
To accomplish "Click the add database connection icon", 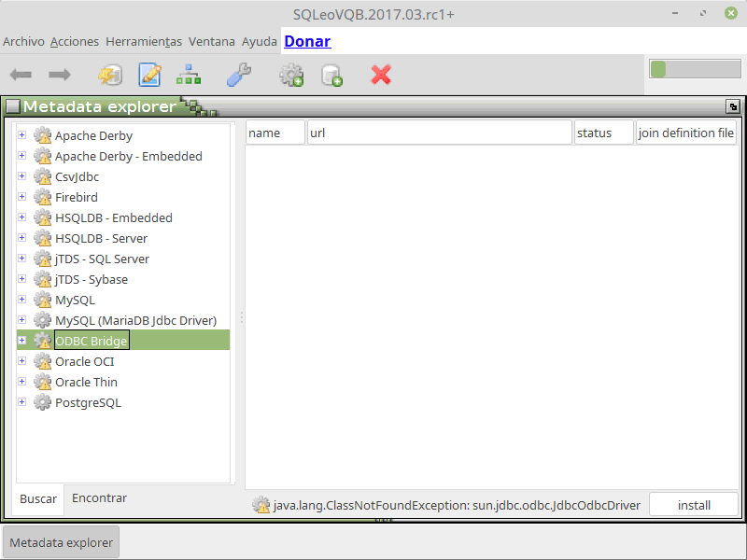I will [x=331, y=75].
